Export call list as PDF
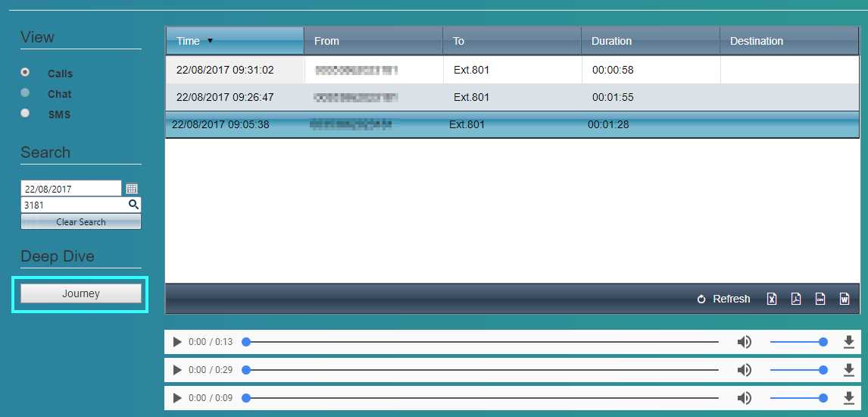This screenshot has width=868, height=417. (795, 299)
